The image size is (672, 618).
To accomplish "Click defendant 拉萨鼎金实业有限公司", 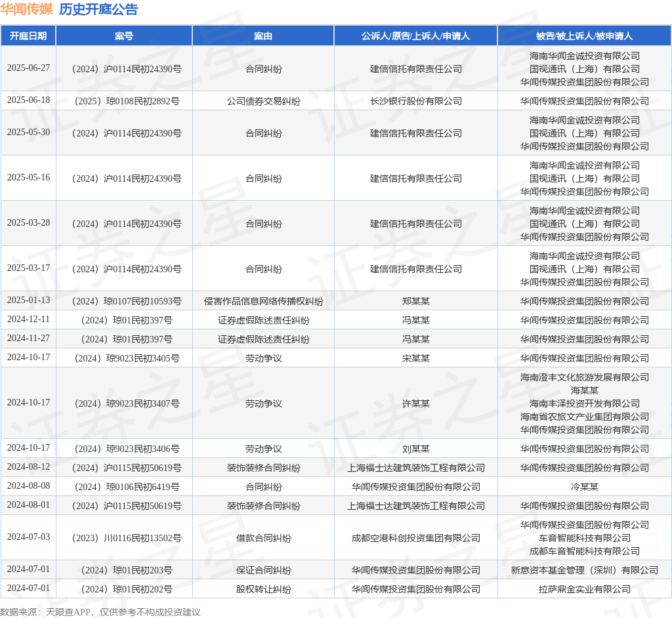I will [585, 589].
